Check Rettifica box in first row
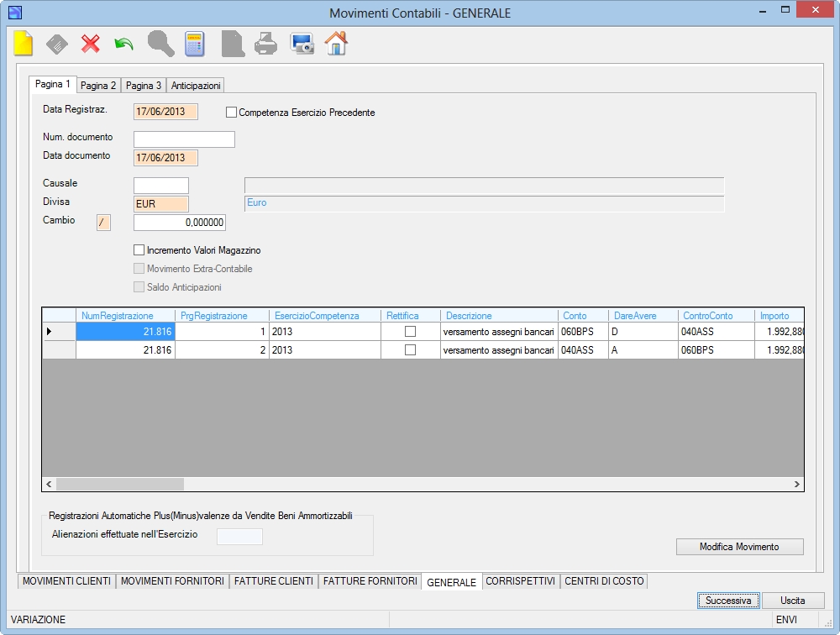The image size is (840, 635). coord(411,332)
